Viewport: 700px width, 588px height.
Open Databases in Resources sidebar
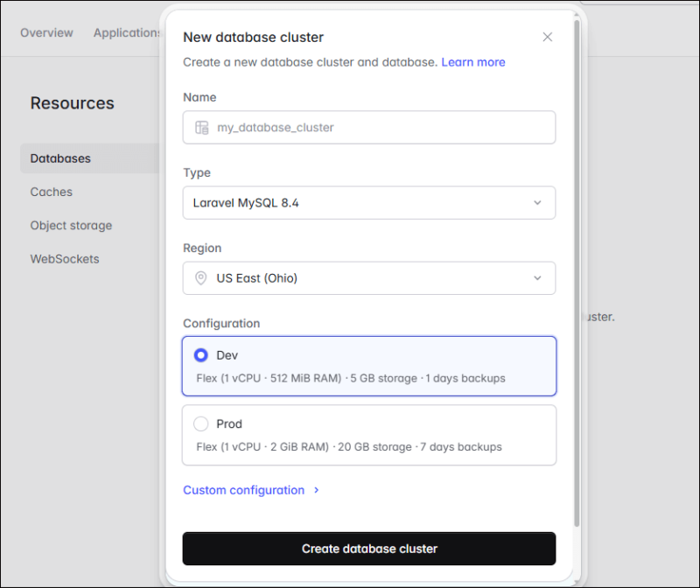[60, 158]
